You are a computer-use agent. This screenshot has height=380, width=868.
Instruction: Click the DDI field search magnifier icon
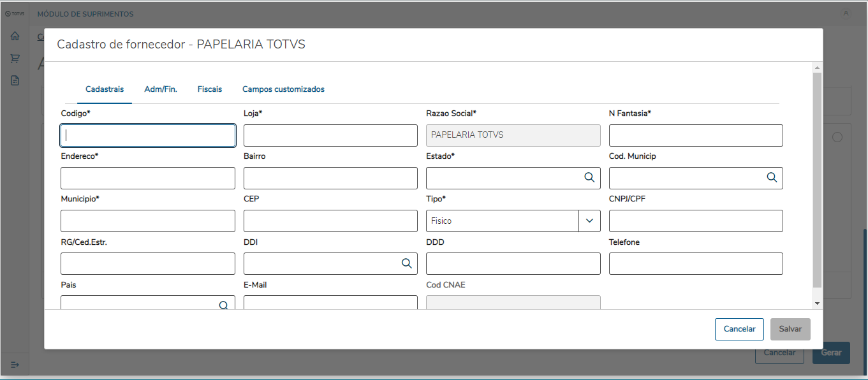pyautogui.click(x=406, y=263)
